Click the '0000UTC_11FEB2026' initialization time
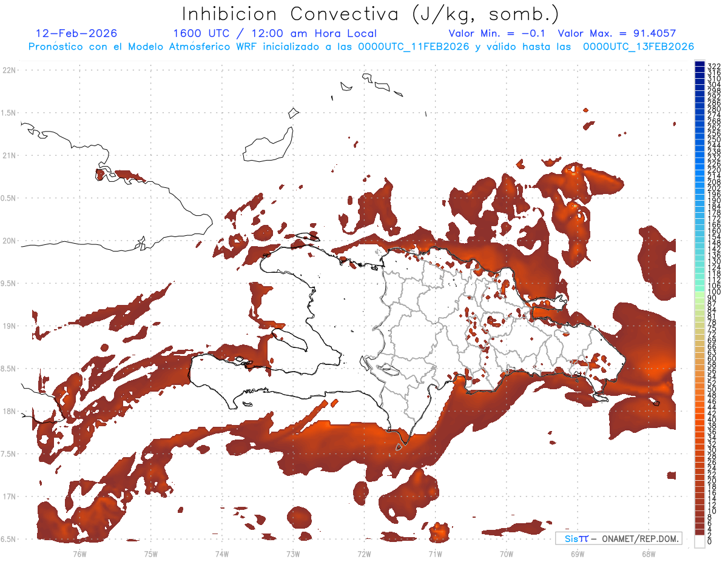The height and width of the screenshot is (562, 728). point(414,47)
